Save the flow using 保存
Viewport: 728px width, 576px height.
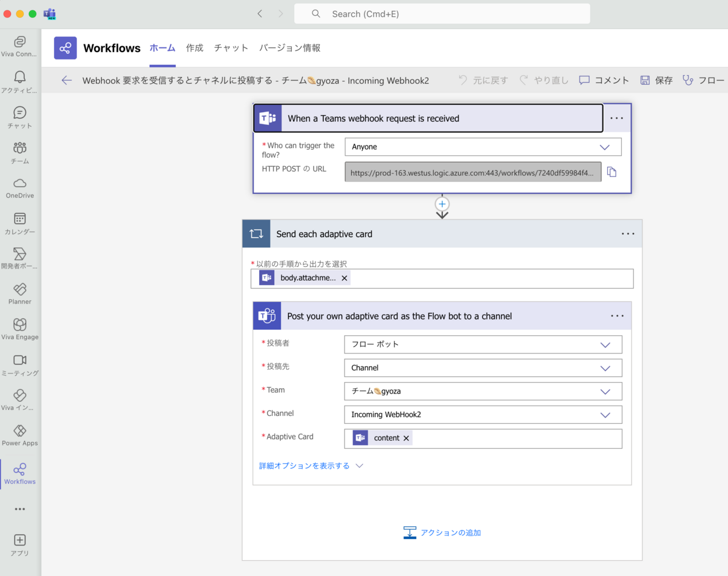(x=661, y=79)
